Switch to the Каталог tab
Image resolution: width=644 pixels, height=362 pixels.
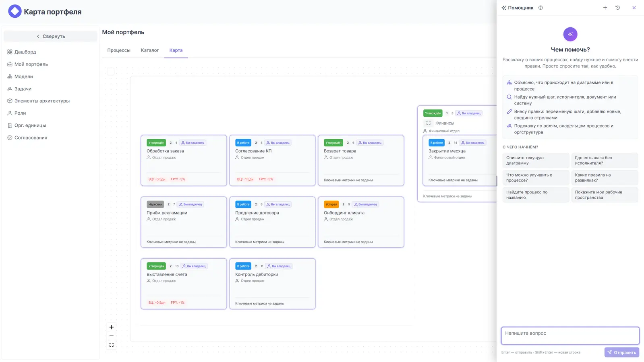[150, 50]
